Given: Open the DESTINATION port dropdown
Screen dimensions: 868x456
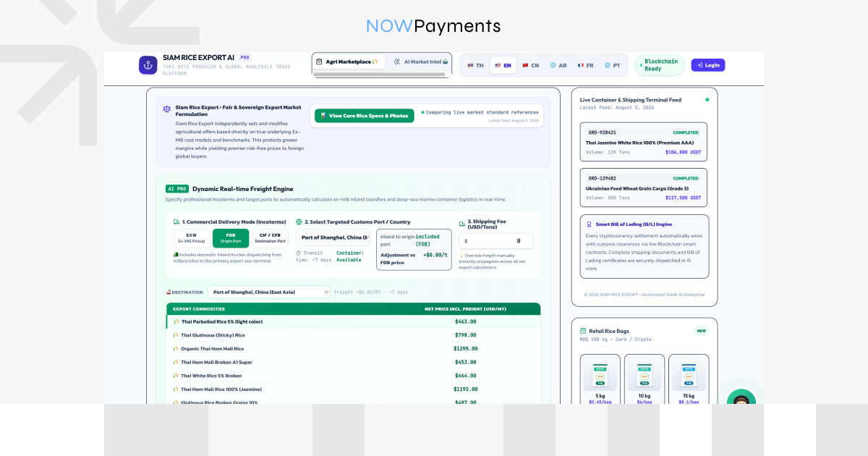Looking at the screenshot, I should tap(269, 292).
